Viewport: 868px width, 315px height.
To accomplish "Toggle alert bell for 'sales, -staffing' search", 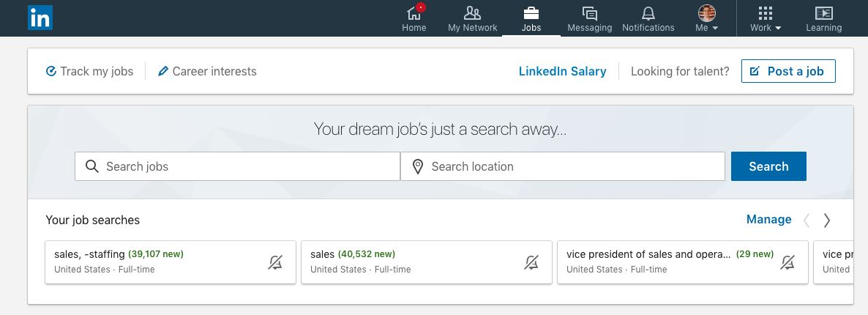I will coord(275,262).
